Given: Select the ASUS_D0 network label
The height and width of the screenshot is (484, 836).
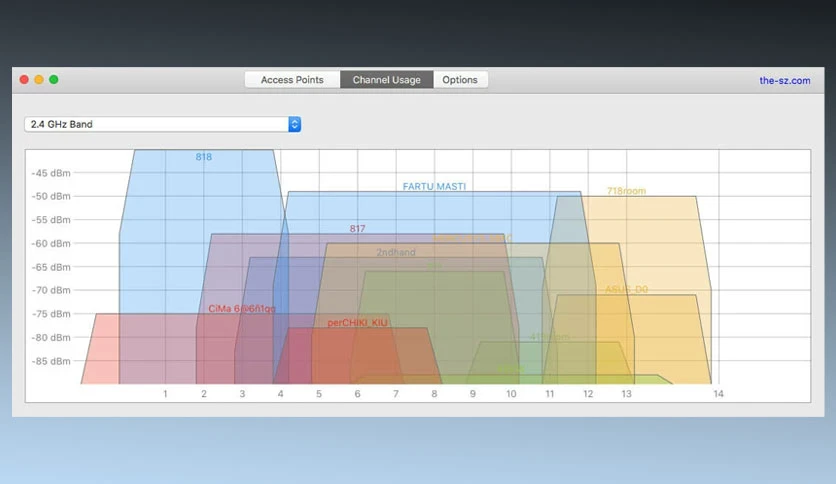Looking at the screenshot, I should coord(626,289).
